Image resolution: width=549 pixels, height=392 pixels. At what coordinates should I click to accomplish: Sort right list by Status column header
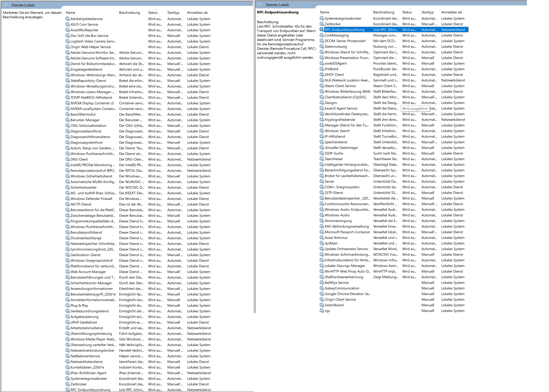coord(407,12)
